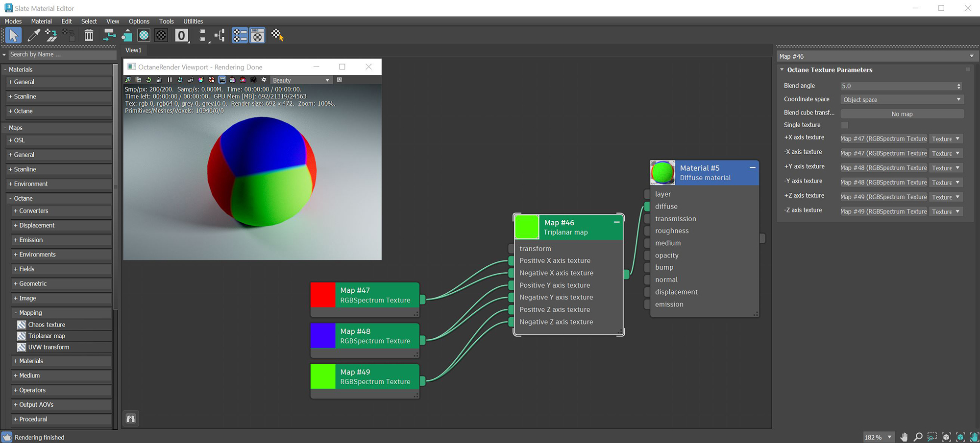Click the Pan to Selected cyan hand icon

974,437
